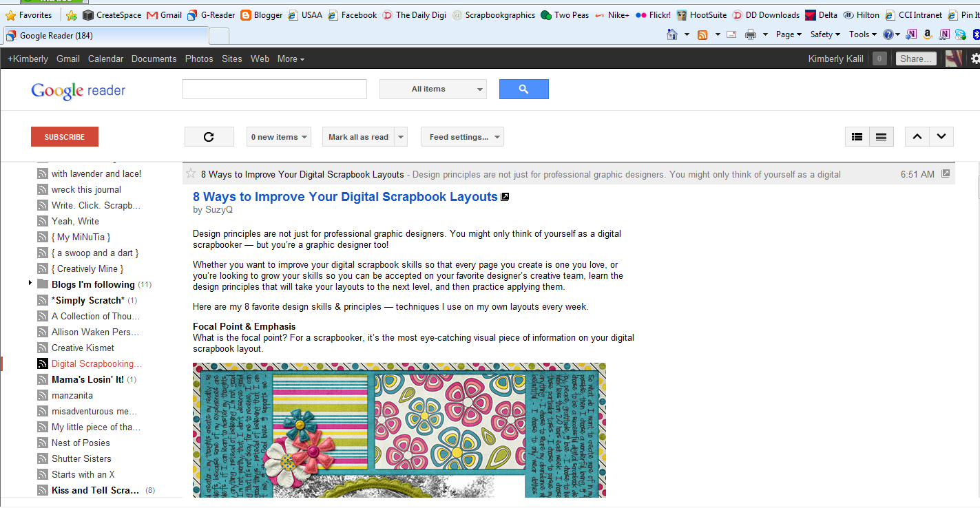
Task: Select the Google Reader (184) tab
Action: pyautogui.click(x=105, y=36)
